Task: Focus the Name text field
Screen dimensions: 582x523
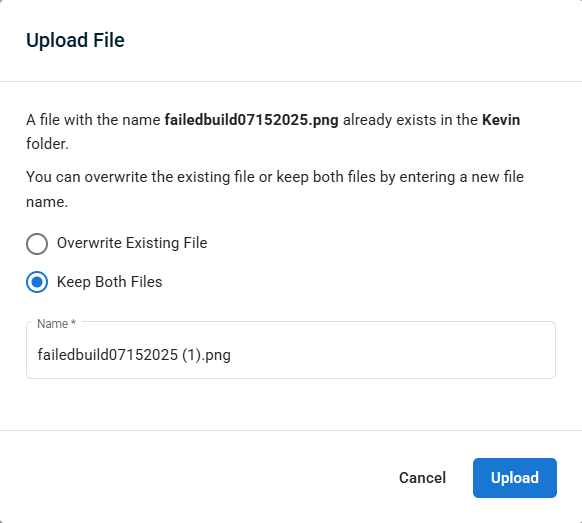Action: click(x=291, y=350)
